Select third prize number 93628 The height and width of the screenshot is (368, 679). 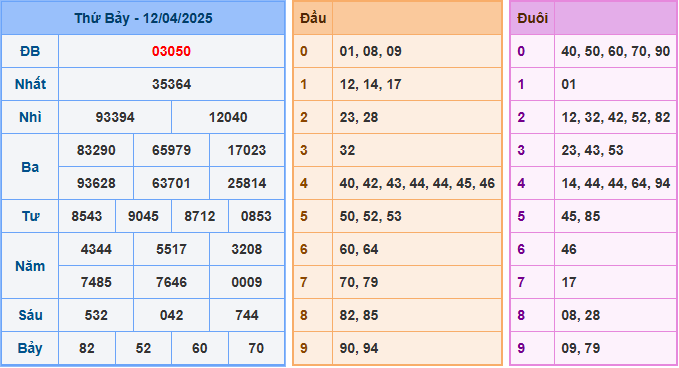pos(96,183)
